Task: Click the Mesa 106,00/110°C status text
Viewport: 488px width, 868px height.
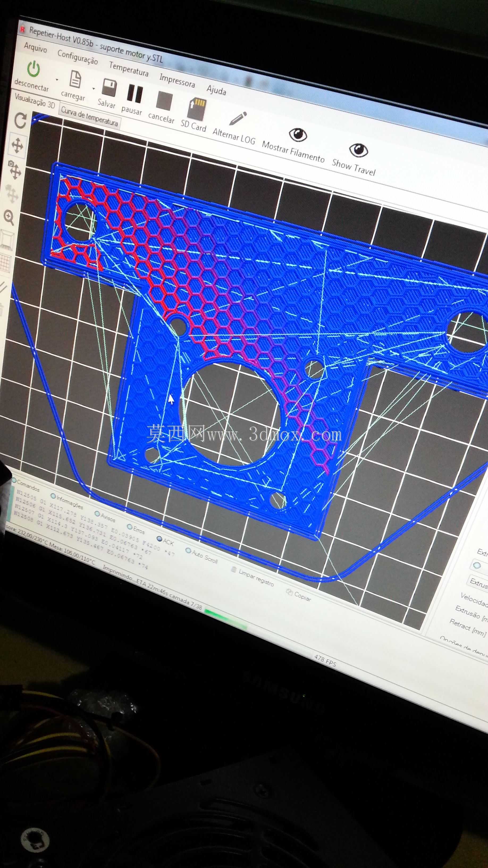Action: click(72, 554)
